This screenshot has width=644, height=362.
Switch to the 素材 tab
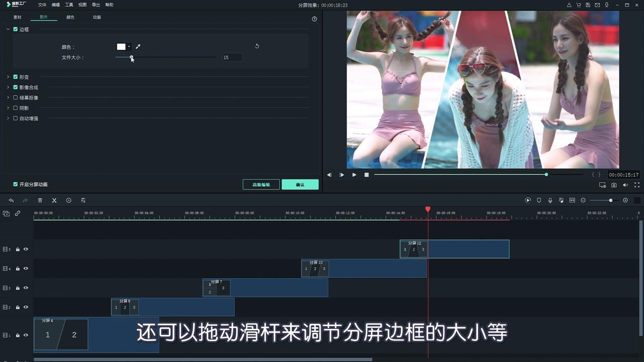click(18, 17)
